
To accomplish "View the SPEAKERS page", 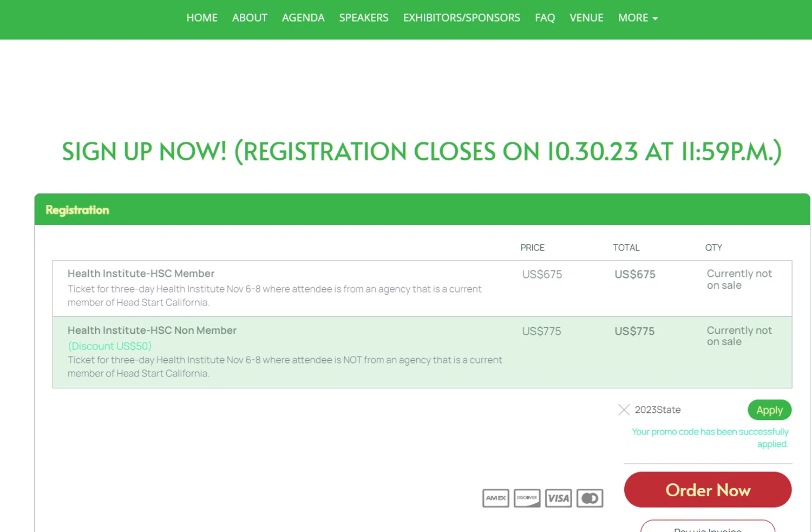I will click(364, 18).
